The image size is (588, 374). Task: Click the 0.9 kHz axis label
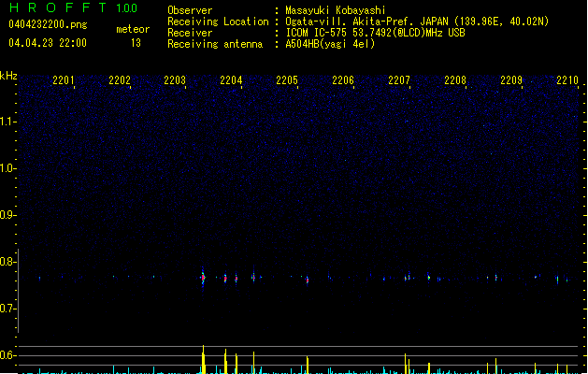click(7, 215)
